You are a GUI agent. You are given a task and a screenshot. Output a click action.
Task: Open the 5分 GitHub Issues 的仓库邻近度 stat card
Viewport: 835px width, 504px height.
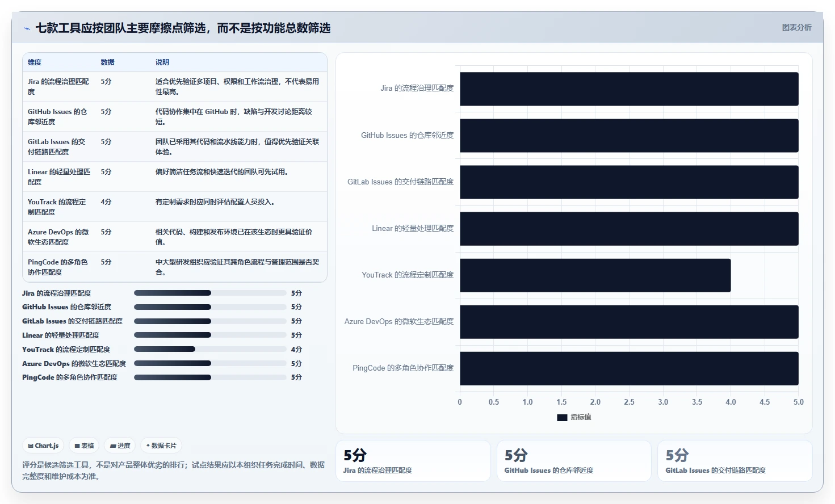(574, 461)
